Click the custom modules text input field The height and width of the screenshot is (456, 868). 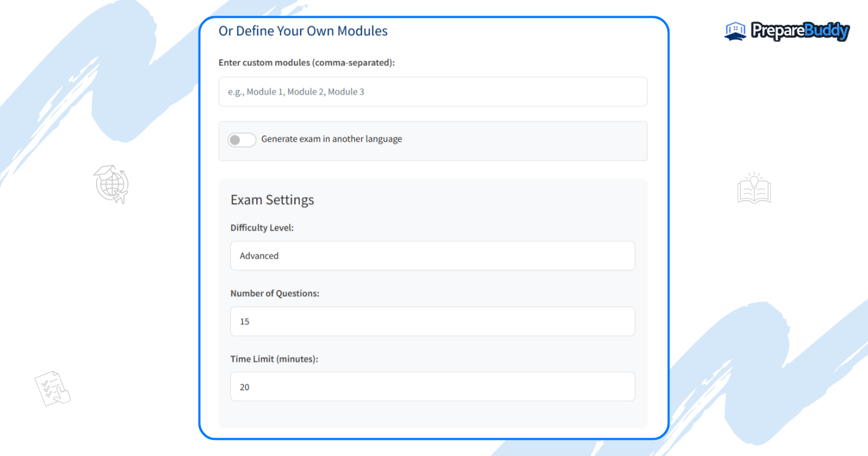pos(433,91)
